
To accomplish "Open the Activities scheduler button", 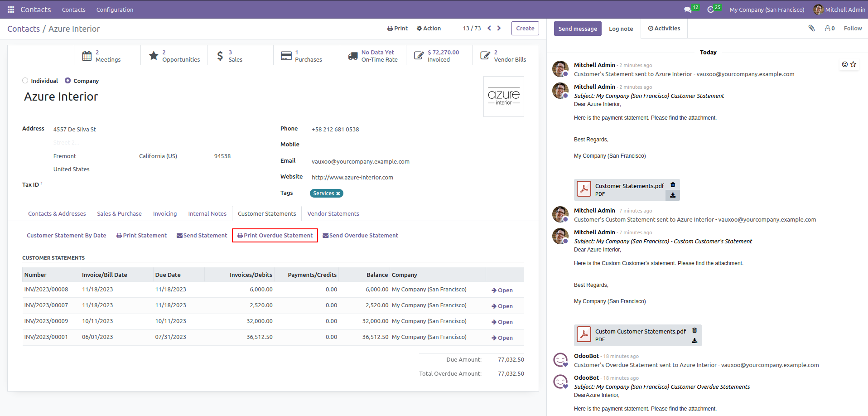I will tap(664, 28).
